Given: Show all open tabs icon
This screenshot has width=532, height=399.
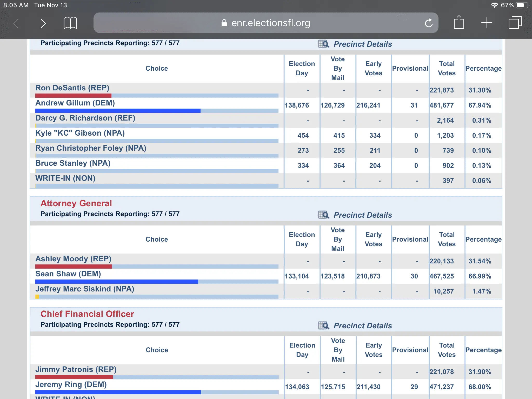Looking at the screenshot, I should coord(515,23).
